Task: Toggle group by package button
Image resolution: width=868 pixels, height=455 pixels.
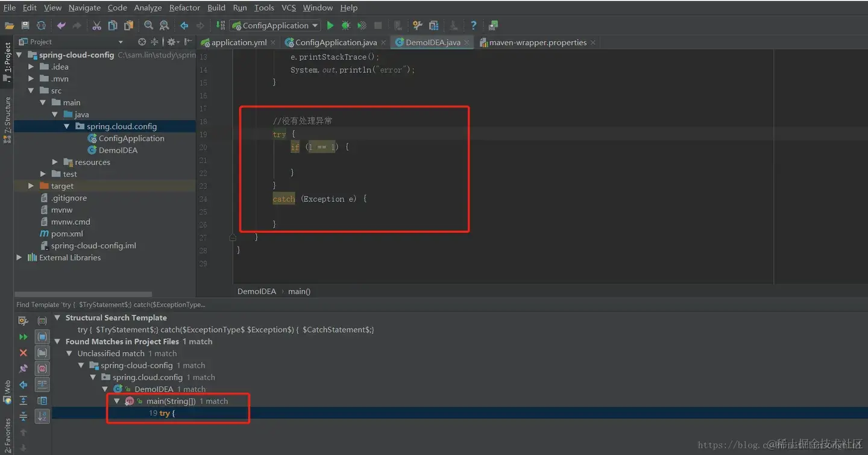Action: tap(42, 353)
